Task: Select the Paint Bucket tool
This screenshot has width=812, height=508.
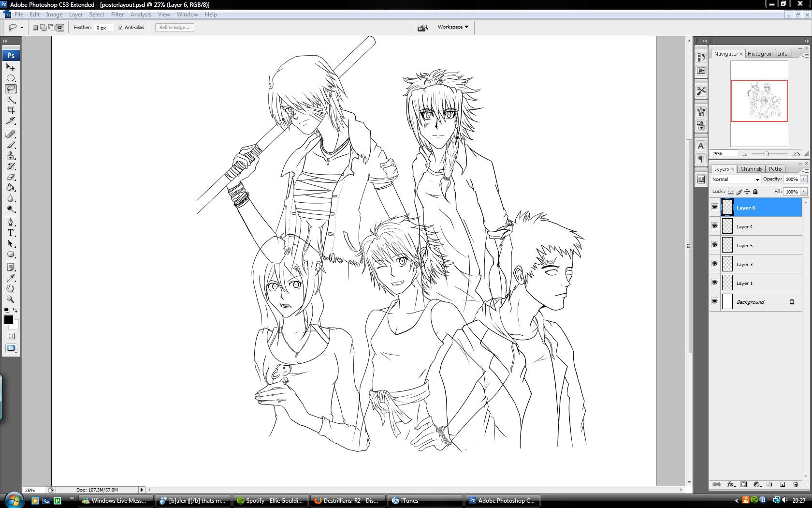Action: [x=11, y=188]
